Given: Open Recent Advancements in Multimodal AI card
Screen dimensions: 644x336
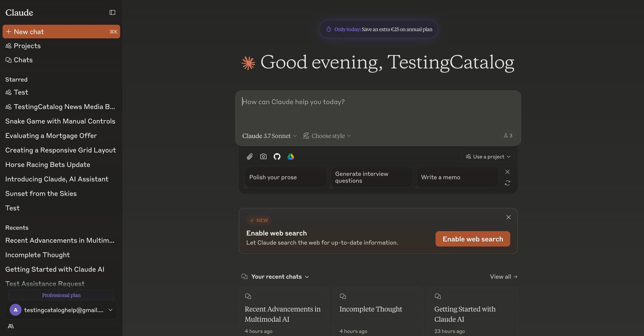Looking at the screenshot, I should coord(283,312).
